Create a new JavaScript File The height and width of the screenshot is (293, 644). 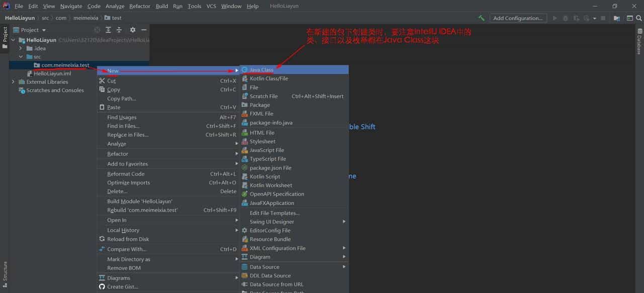point(268,150)
